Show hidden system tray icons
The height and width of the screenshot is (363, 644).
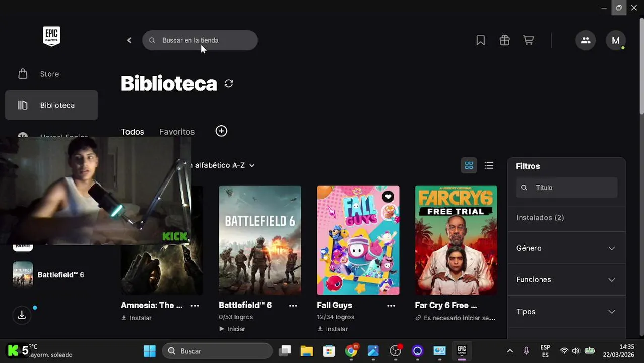[510, 351]
